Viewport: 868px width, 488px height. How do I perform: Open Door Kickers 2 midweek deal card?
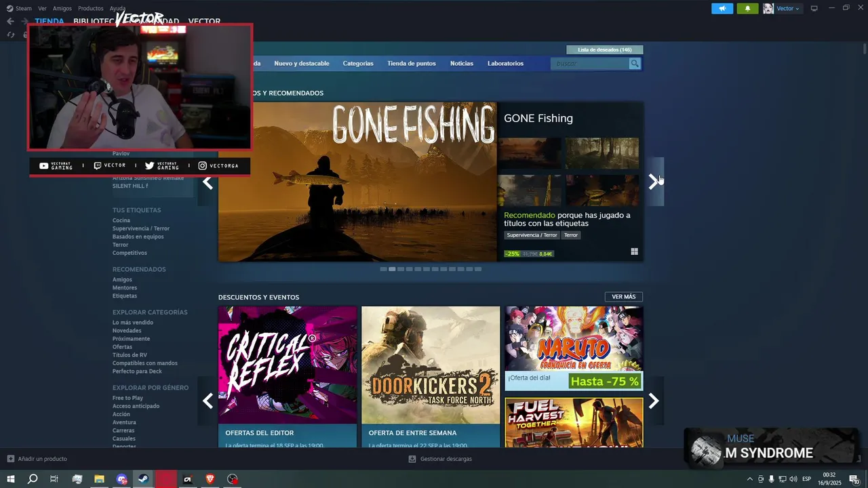[431, 377]
